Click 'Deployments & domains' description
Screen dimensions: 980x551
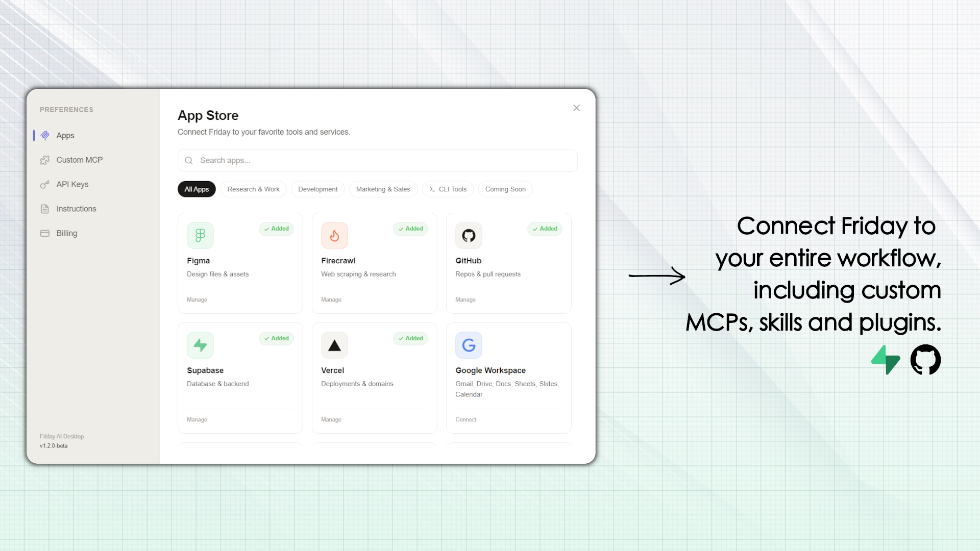pos(357,384)
